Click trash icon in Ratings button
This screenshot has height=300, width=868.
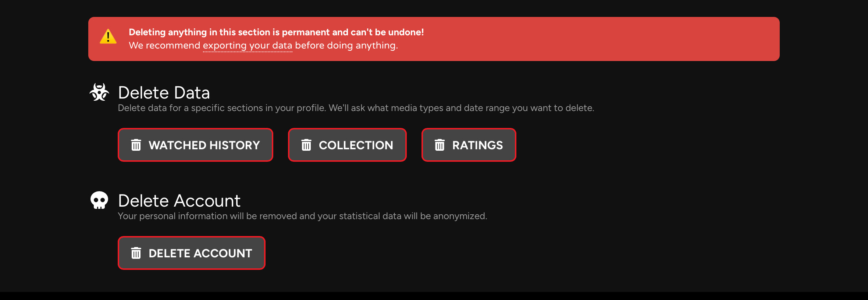[440, 145]
